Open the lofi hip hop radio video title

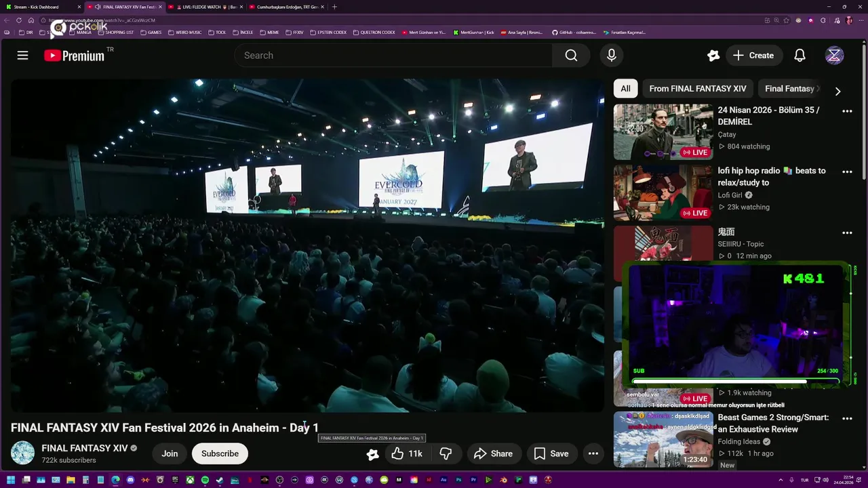772,176
